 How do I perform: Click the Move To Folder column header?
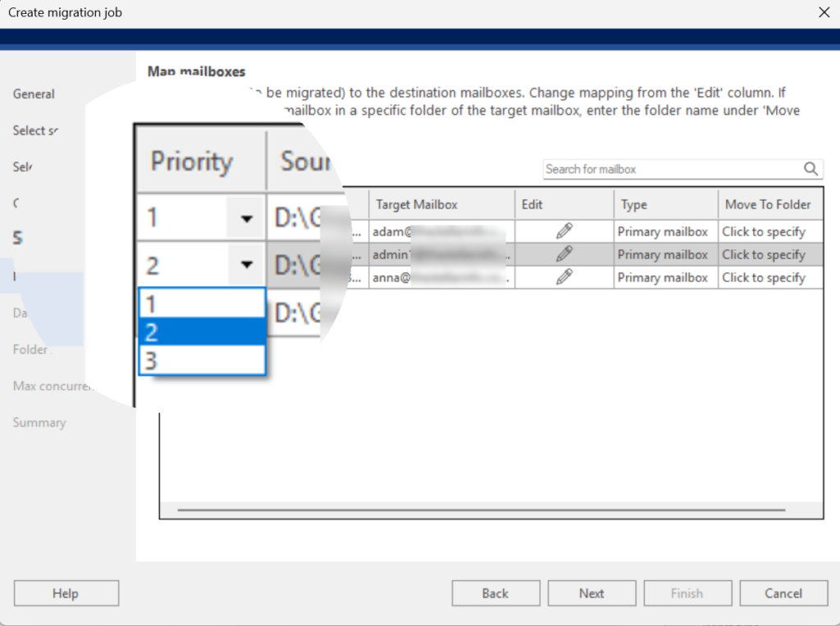click(x=770, y=205)
